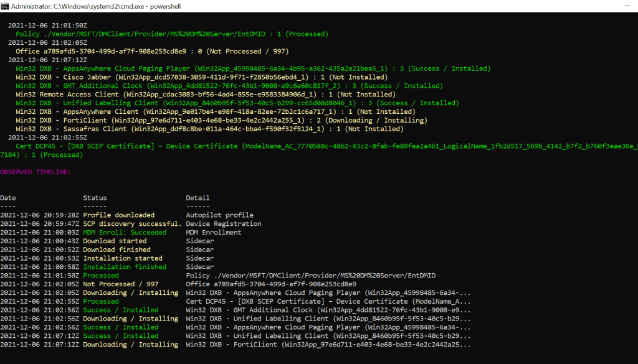Click the cmd.exe icon in title bar
Viewport: 638px width, 364px height.
coord(6,6)
